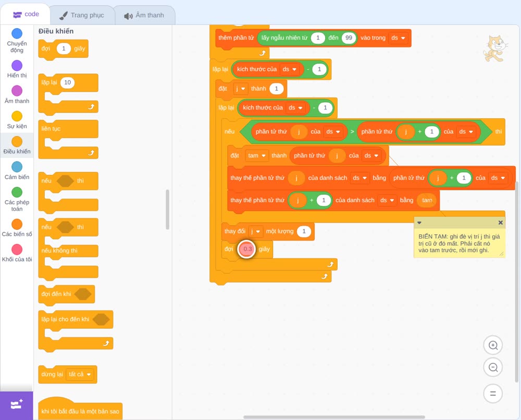
Task: Click the add extension button
Action: [x=17, y=405]
